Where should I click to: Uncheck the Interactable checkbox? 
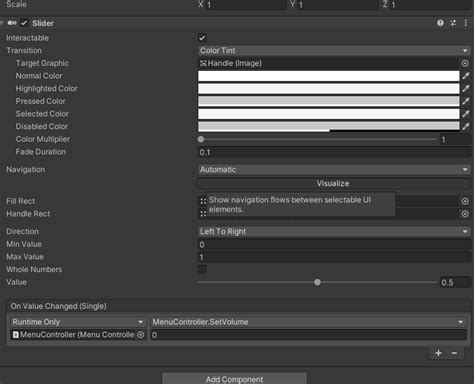[x=202, y=38]
